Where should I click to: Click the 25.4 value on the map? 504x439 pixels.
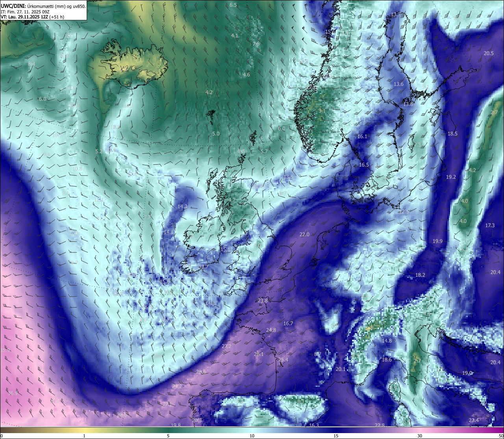(283, 359)
